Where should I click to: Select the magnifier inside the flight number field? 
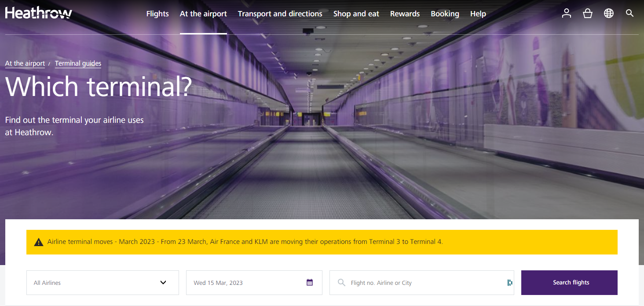pyautogui.click(x=341, y=283)
